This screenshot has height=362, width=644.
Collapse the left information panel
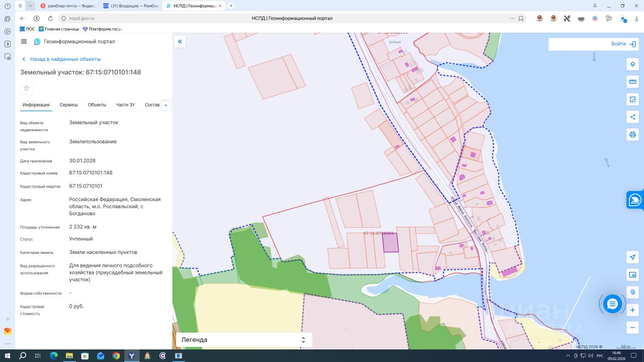180,42
